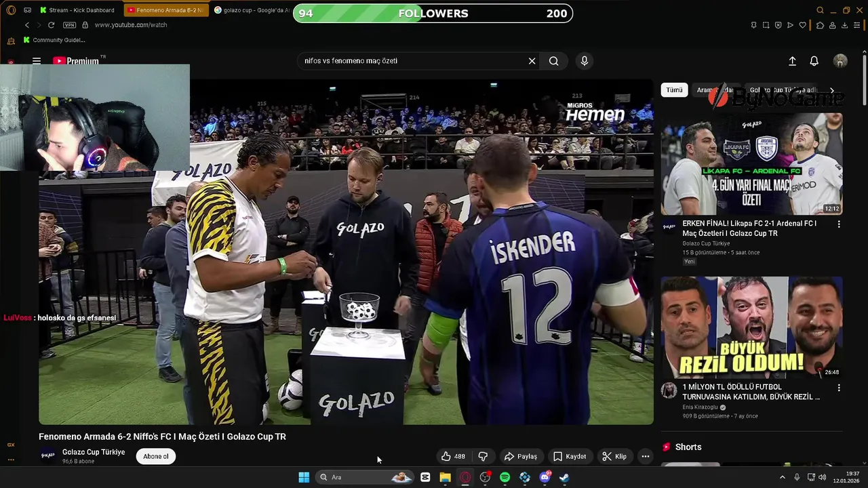Create a clip with Klip button
868x488 pixels.
tap(614, 457)
